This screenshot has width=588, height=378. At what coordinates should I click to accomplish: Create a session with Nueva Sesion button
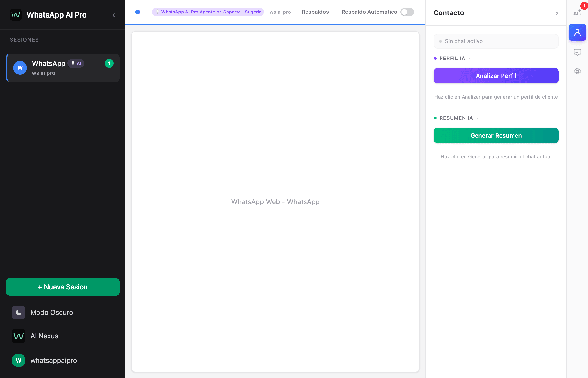63,287
